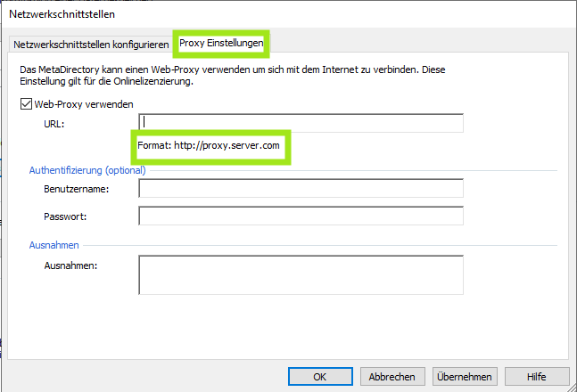Select the Passwort input field
The height and width of the screenshot is (392, 577).
point(301,216)
